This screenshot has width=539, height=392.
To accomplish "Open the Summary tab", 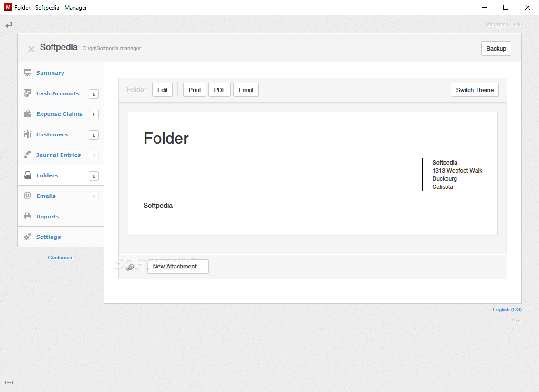I will pos(61,72).
